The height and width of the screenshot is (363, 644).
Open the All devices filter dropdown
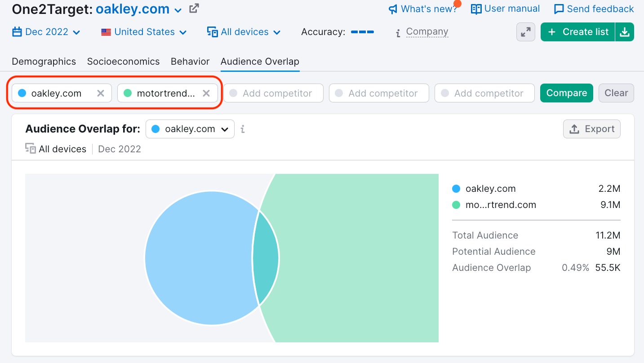coord(244,32)
